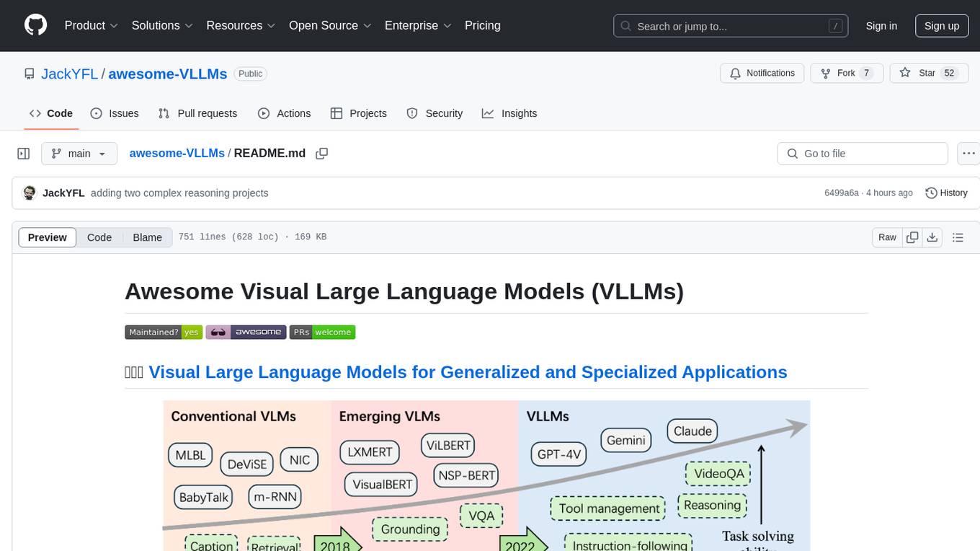Select the Blame view
The width and height of the screenshot is (980, 551).
(x=147, y=237)
